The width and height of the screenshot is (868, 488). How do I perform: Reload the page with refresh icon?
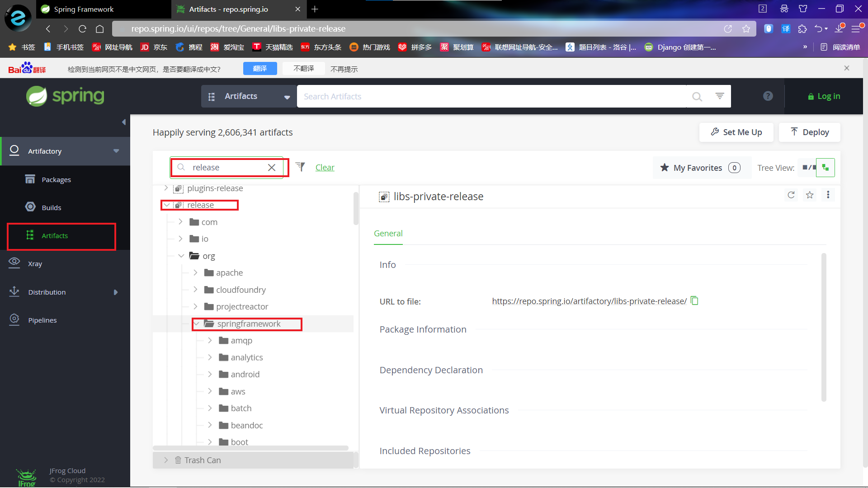point(82,29)
